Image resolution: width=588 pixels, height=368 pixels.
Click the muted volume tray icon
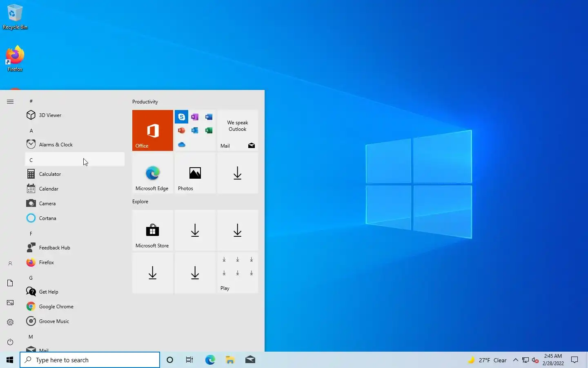click(535, 360)
